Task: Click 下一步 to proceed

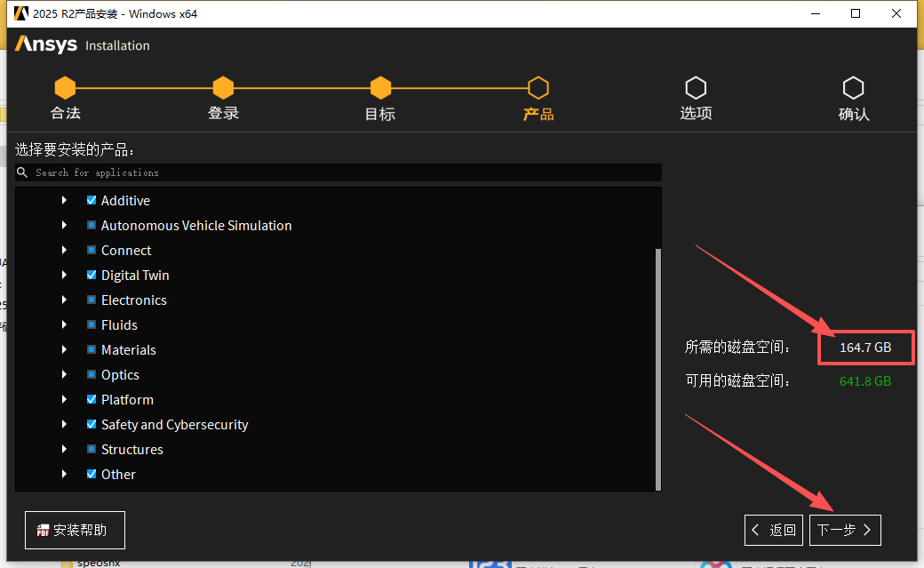Action: pyautogui.click(x=844, y=530)
